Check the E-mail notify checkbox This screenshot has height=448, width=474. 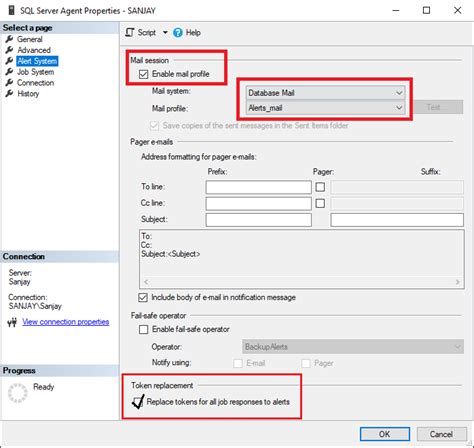238,363
